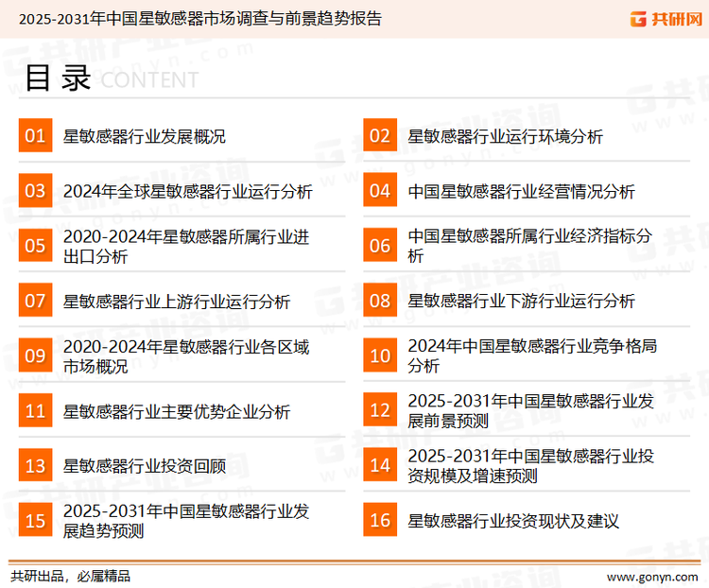Click the gray CONTENT heading text

click(149, 80)
